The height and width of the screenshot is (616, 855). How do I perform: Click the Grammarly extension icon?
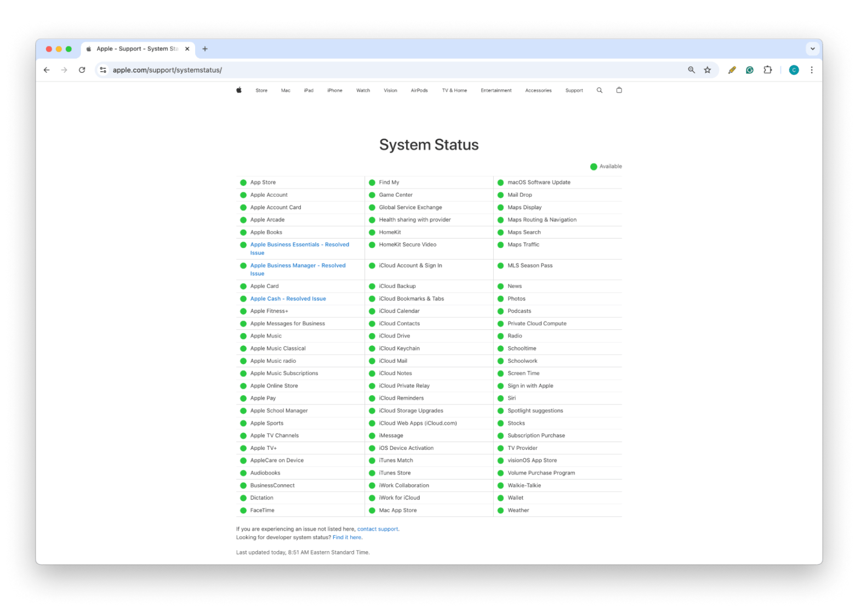[x=750, y=70]
